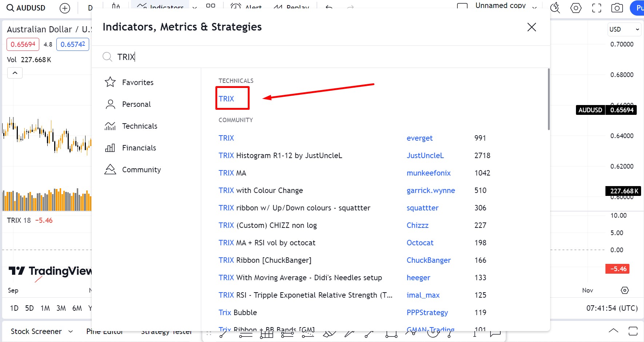The height and width of the screenshot is (342, 644).
Task: Pick TRIX with Colour Change script
Action: [261, 190]
